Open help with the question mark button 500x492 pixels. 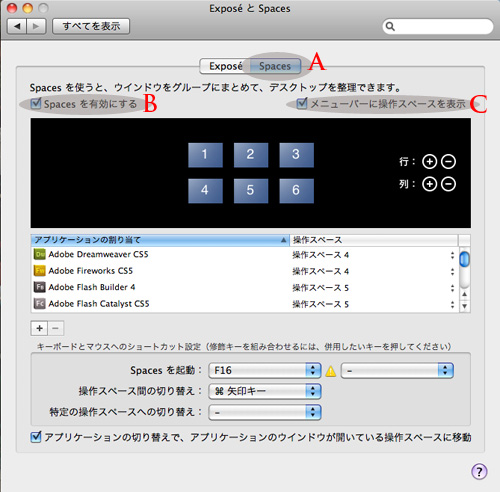(479, 471)
